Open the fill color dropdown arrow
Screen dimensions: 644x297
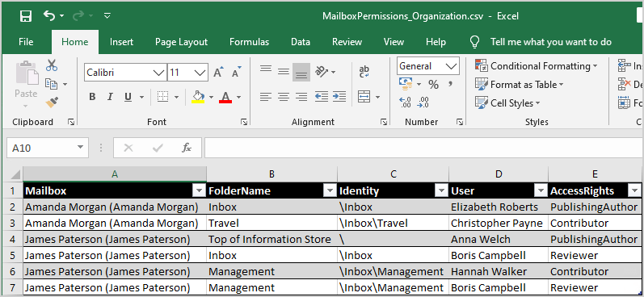[211, 98]
